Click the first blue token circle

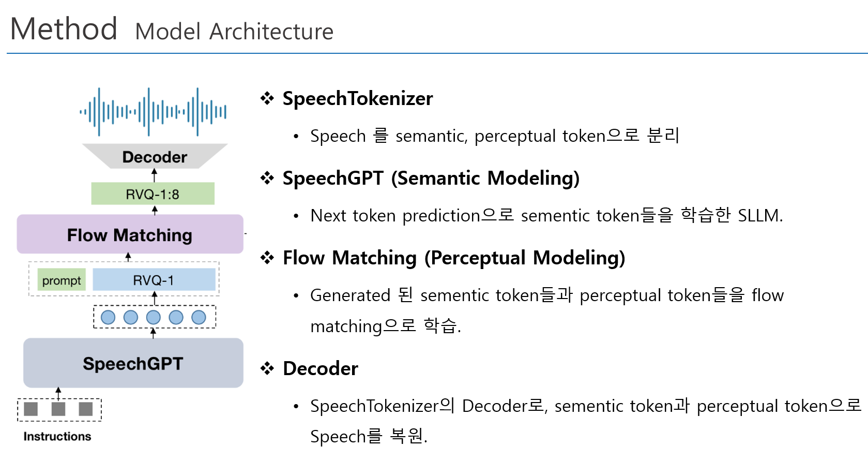coord(108,317)
